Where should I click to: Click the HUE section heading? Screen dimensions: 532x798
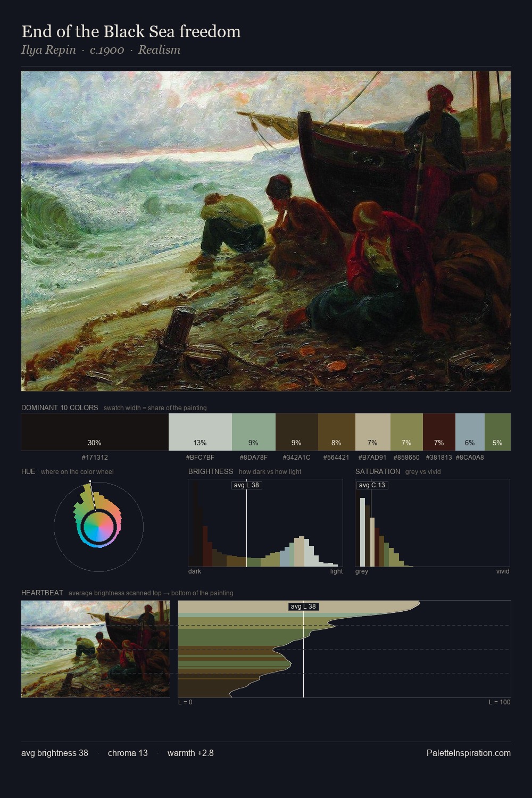tap(28, 471)
